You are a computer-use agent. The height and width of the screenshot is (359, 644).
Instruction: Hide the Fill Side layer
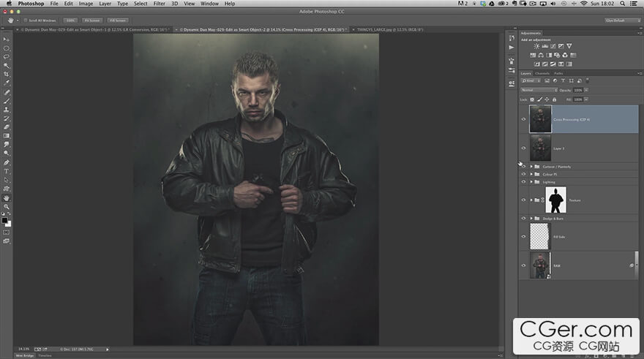pyautogui.click(x=523, y=236)
